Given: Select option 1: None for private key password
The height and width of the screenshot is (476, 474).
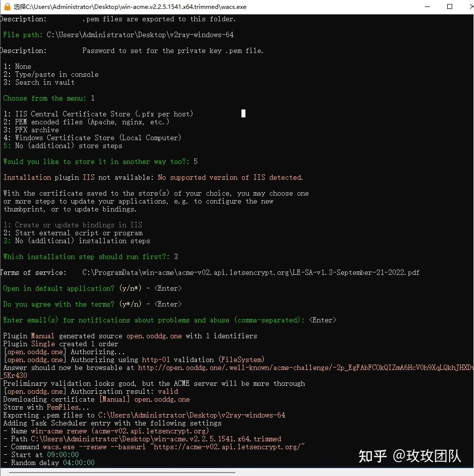Looking at the screenshot, I should 17,66.
